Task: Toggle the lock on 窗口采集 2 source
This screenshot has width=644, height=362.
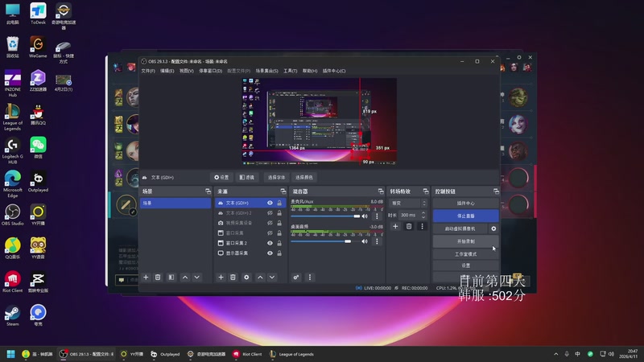Action: [279, 243]
